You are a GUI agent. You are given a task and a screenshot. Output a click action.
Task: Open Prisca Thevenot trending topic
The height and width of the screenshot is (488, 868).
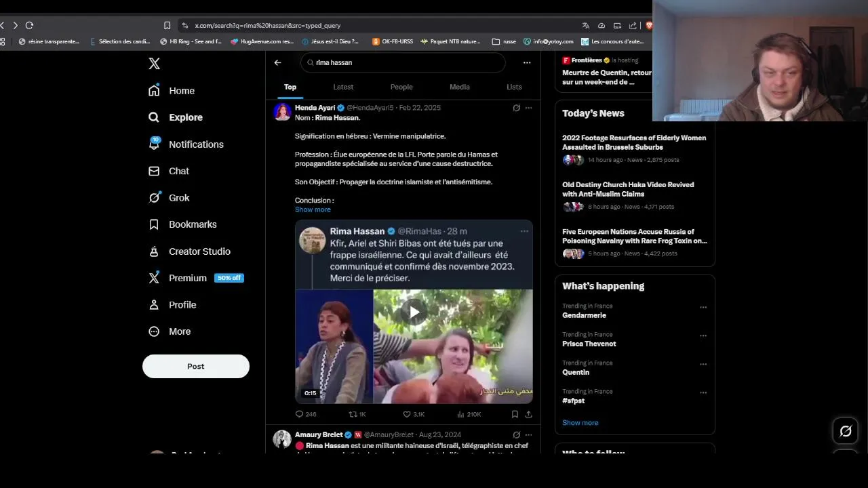pyautogui.click(x=589, y=344)
